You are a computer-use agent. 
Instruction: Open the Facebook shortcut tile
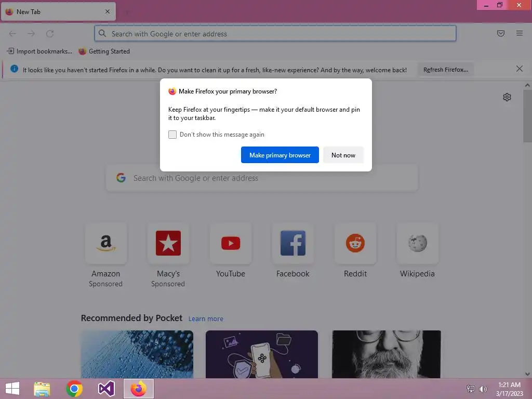[x=293, y=243]
